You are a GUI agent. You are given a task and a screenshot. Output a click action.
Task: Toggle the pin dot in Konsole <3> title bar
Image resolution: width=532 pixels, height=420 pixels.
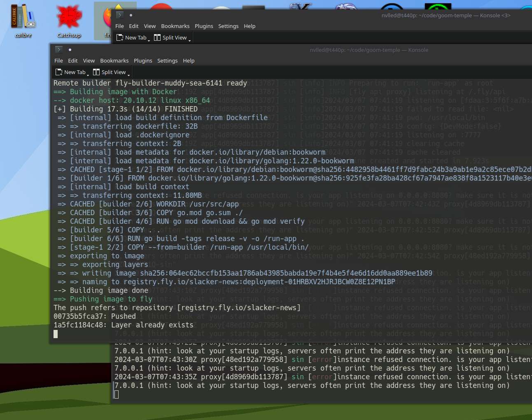click(x=131, y=15)
